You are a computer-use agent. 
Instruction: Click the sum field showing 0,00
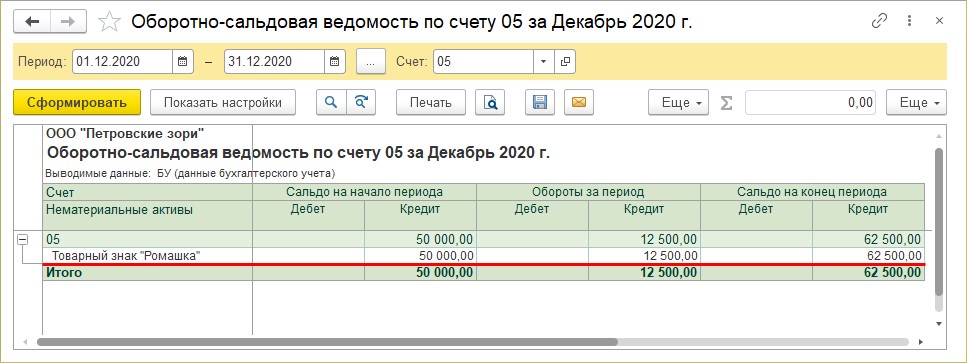tap(811, 102)
